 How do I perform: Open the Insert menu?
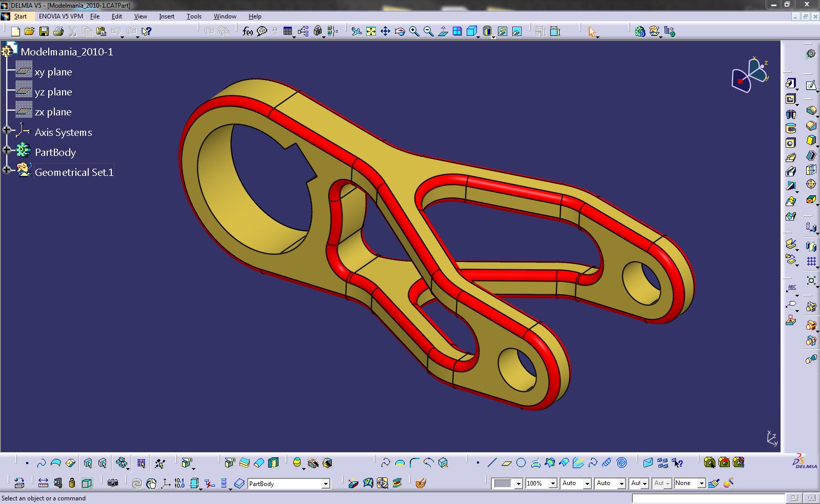[167, 16]
